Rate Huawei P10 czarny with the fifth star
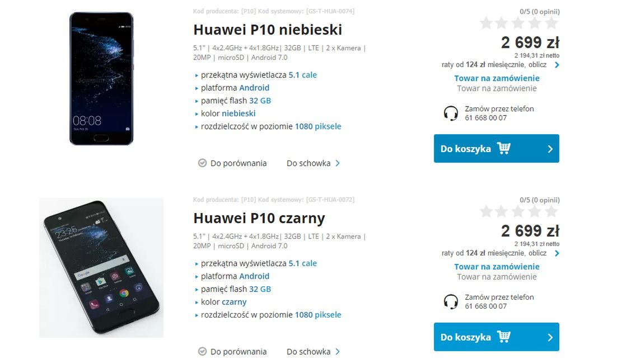 [551, 211]
